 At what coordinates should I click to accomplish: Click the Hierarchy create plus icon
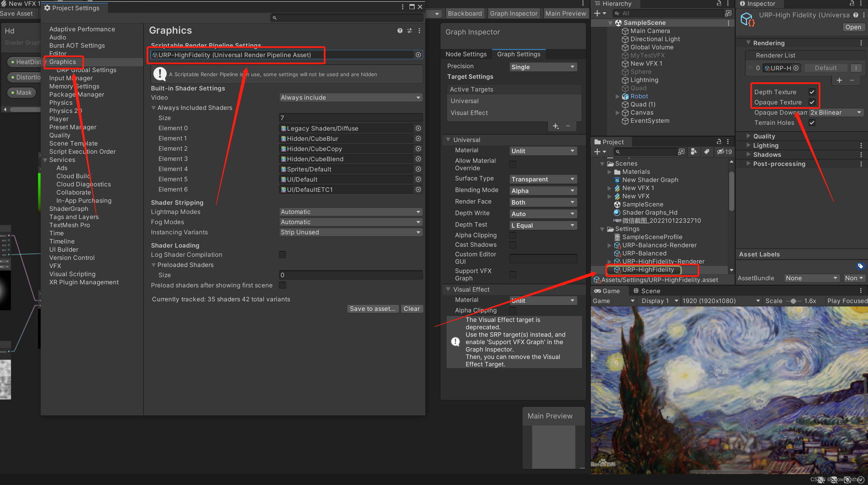click(x=597, y=13)
